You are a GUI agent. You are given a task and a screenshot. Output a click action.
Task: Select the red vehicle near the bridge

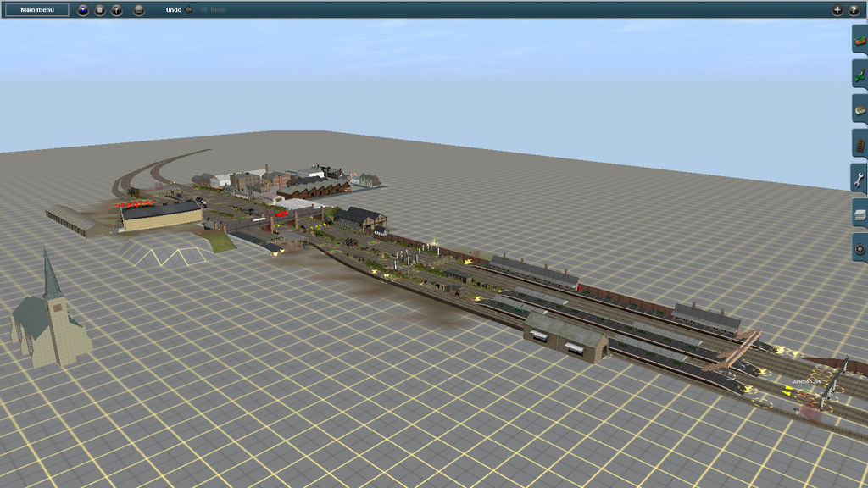pyautogui.click(x=281, y=214)
